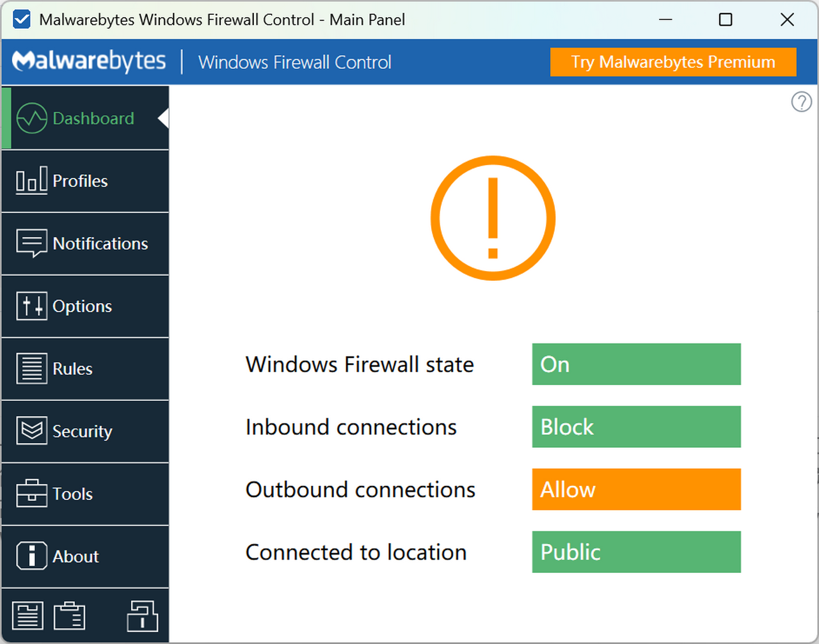Switch to the Security section
Image resolution: width=819 pixels, height=644 pixels.
click(81, 431)
